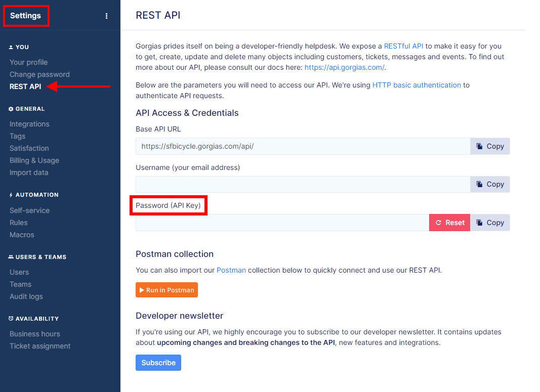Screen dimensions: 540x392
Task: Open Your profile settings
Action: pyautogui.click(x=28, y=62)
